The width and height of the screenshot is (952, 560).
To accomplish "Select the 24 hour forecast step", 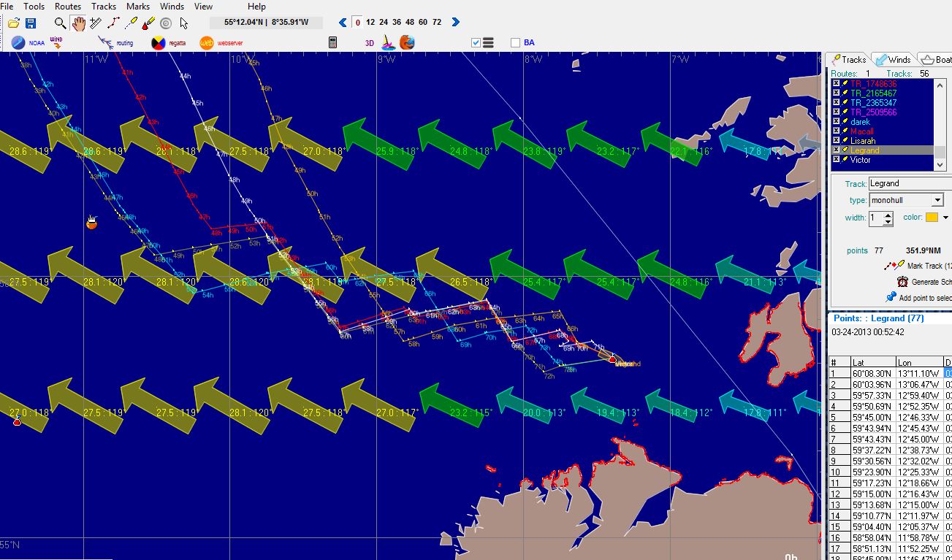I will pyautogui.click(x=384, y=23).
